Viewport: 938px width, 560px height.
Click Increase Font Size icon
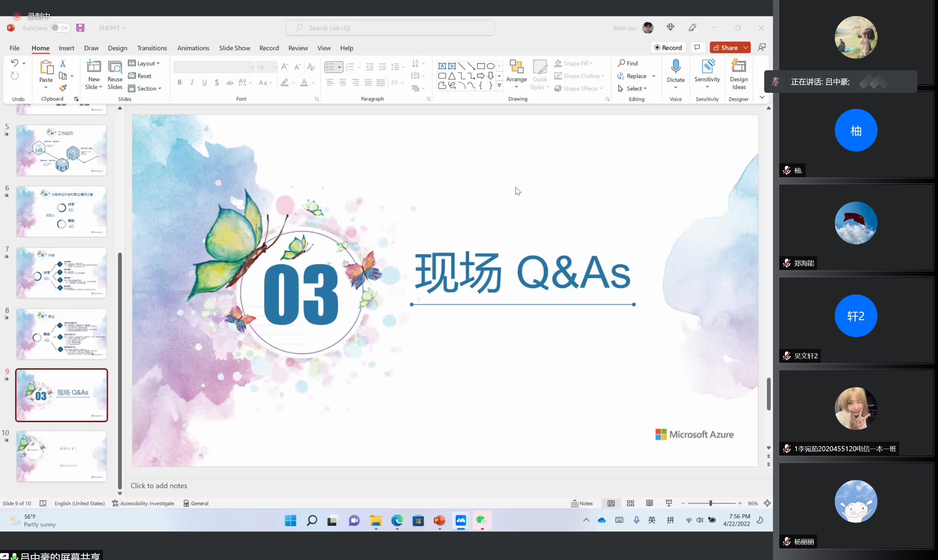pos(285,67)
